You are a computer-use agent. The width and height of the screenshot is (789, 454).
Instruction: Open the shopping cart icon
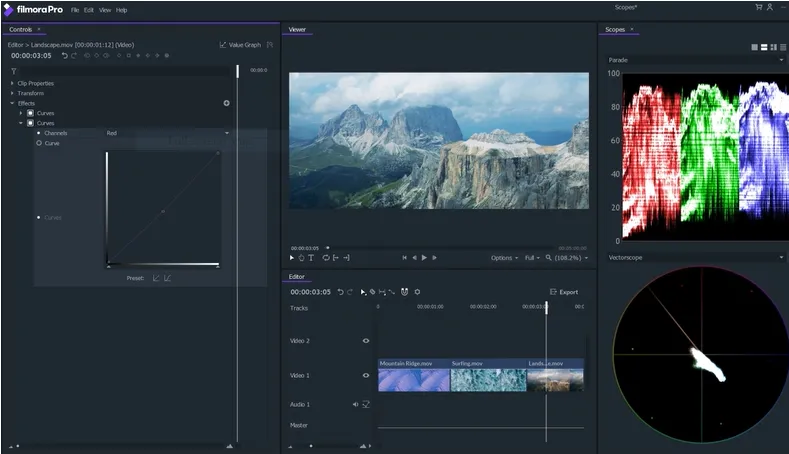coord(758,7)
